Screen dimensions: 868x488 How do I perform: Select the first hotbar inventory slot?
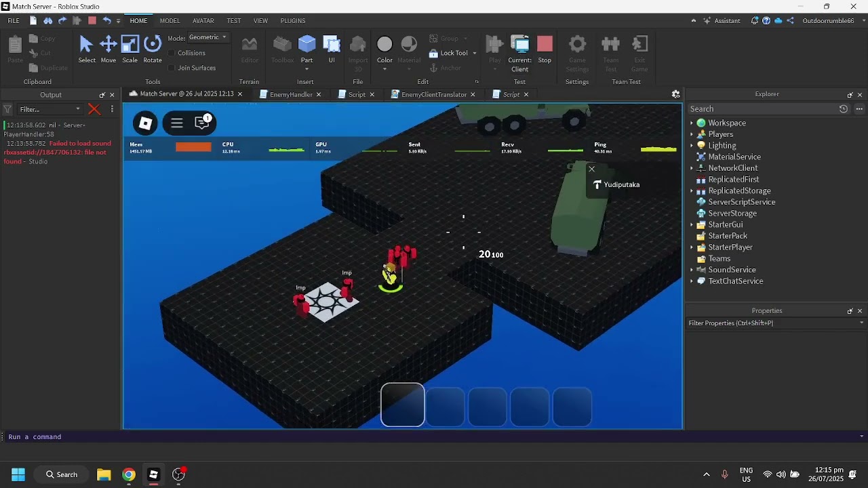tap(403, 405)
